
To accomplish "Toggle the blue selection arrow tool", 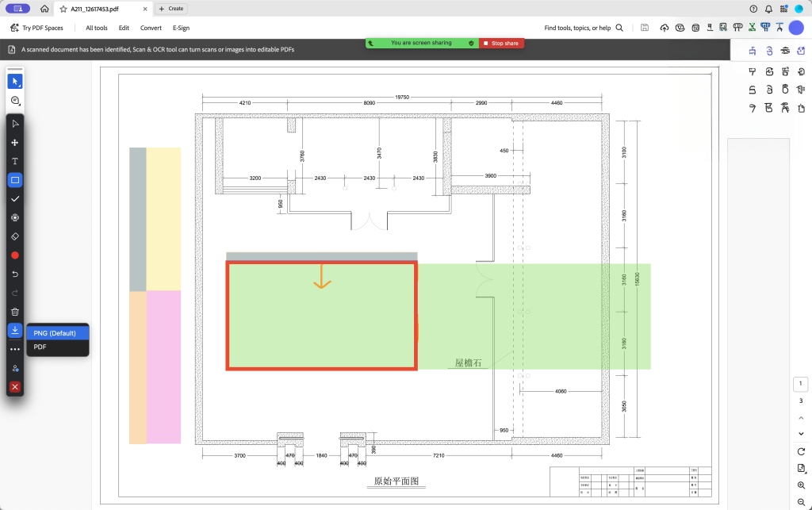I will [x=15, y=81].
